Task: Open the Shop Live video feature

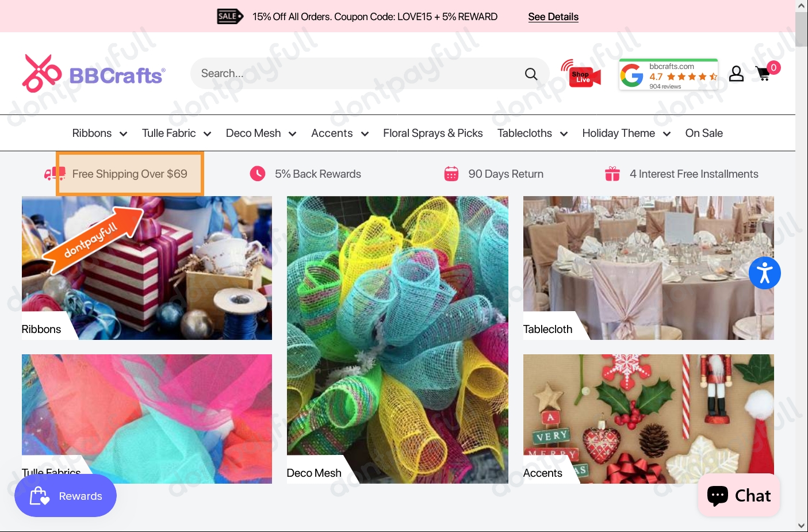Action: click(581, 74)
